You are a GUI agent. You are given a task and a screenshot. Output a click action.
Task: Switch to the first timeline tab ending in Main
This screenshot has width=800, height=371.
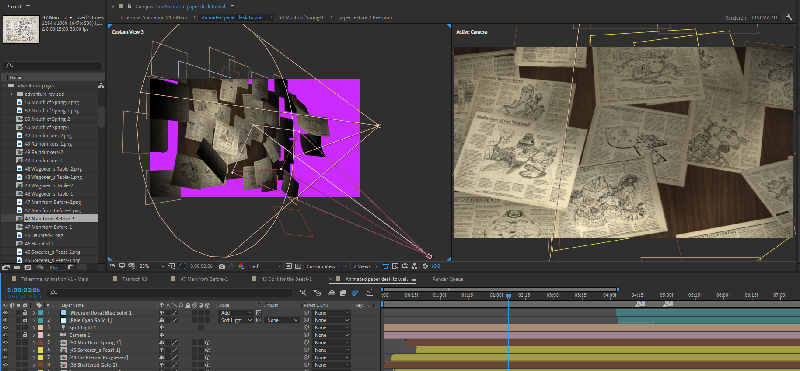[55, 279]
